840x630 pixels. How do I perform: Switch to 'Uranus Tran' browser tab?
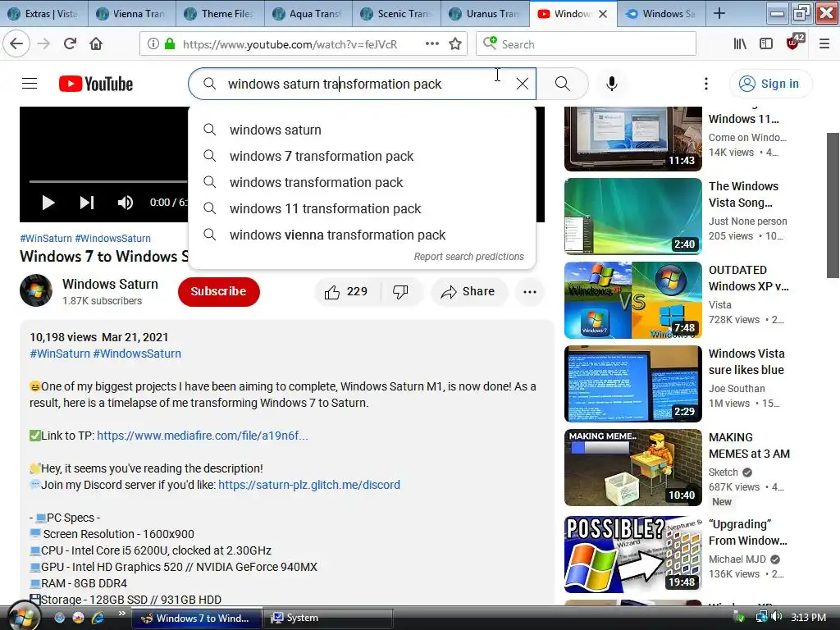click(486, 13)
